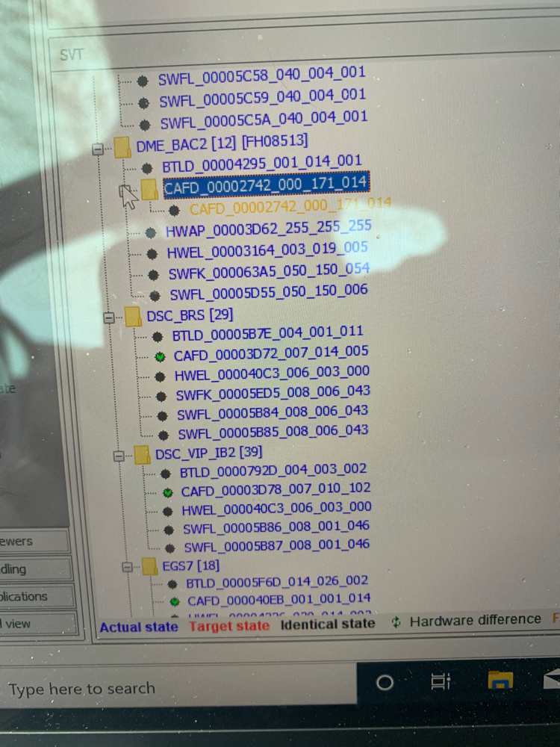Screen dimensions: 560x747
Task: Click the DSC_VIP_IB2 folder icon
Action: coord(142,453)
